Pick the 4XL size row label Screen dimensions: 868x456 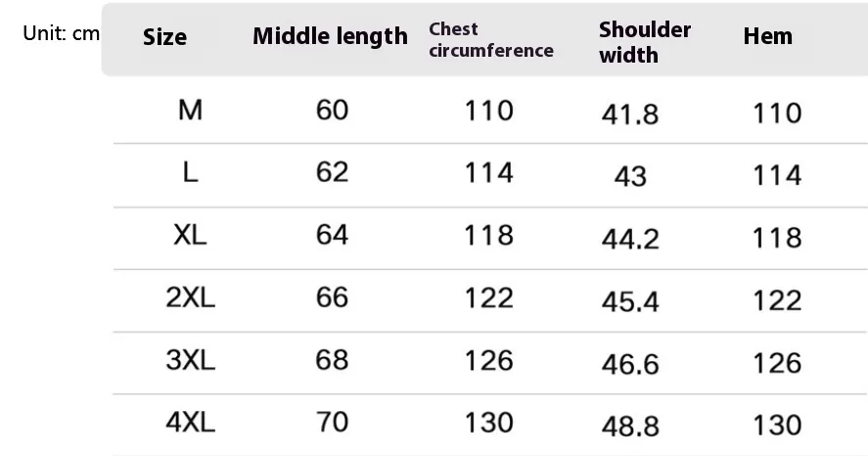click(190, 423)
